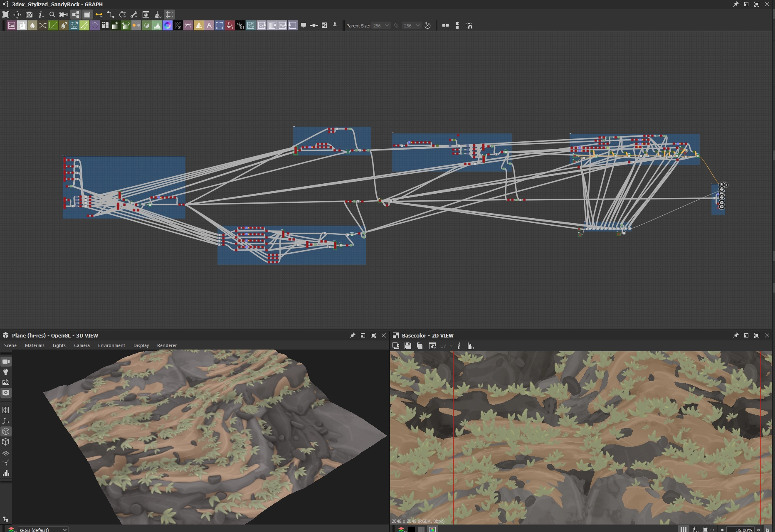Click the camera screenshot icon in graph toolbar
Screen dimensions: 775x532
click(x=29, y=15)
